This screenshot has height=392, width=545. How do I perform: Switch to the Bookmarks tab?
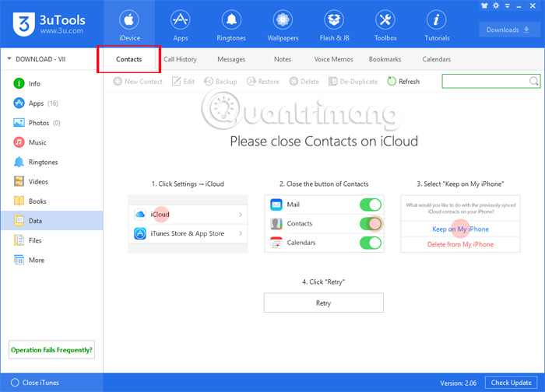click(385, 59)
